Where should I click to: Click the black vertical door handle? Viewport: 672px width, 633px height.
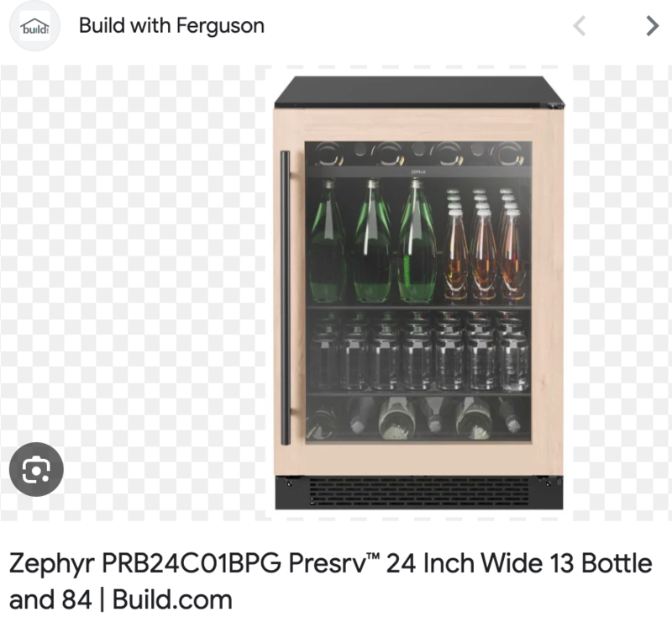click(286, 298)
